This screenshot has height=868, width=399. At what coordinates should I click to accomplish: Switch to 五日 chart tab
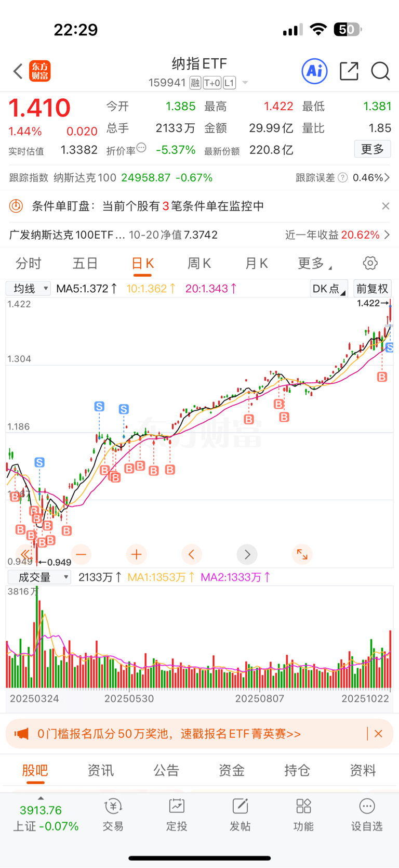[85, 264]
